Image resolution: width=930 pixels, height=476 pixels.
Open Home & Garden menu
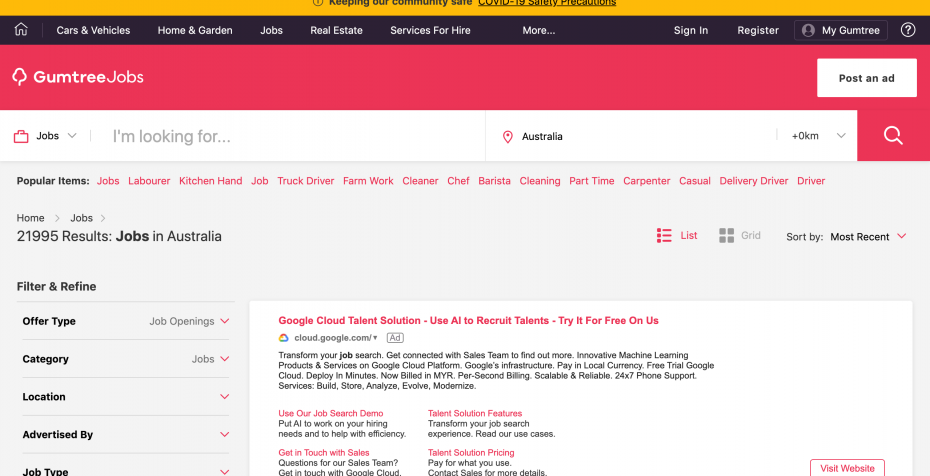195,30
